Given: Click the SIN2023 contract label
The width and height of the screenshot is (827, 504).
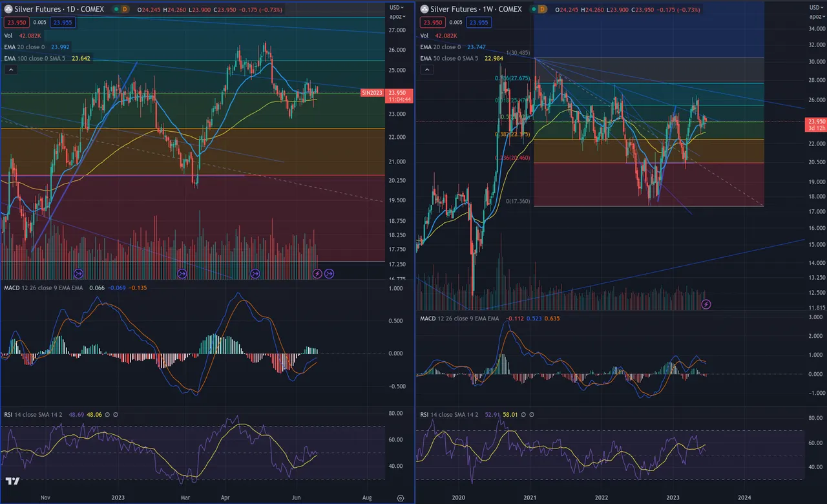Looking at the screenshot, I should pyautogui.click(x=373, y=93).
